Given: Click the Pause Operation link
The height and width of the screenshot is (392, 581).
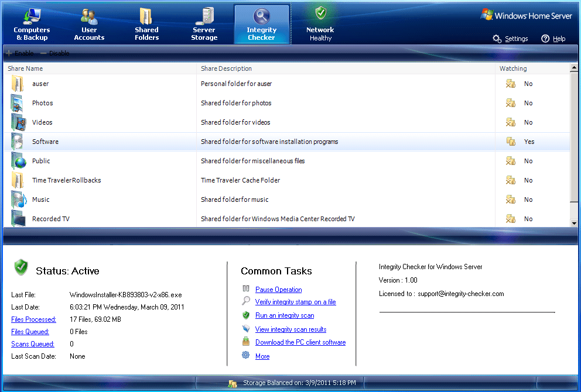Looking at the screenshot, I should click(279, 289).
